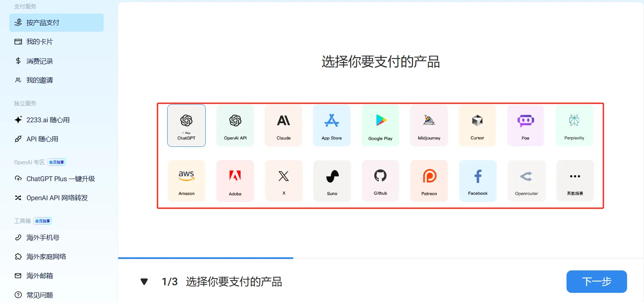
Task: Select the Midjourney sailboat icon
Action: (429, 121)
